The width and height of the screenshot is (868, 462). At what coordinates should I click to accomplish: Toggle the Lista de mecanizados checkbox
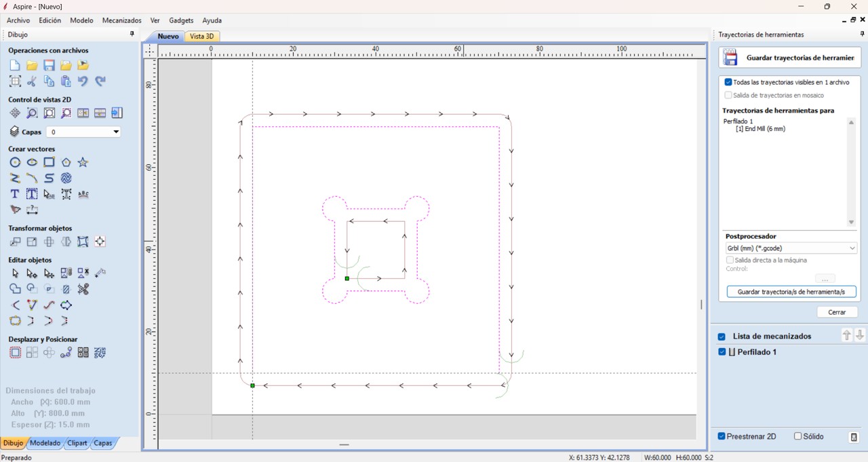point(722,336)
